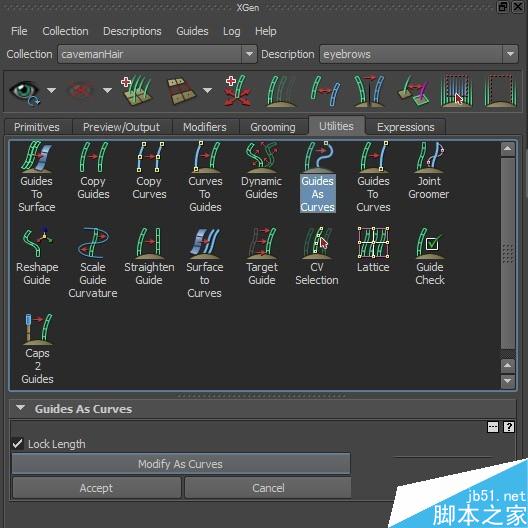The width and height of the screenshot is (528, 528).
Task: Click the empty cull-region box toolbar icon
Action: pyautogui.click(x=500, y=91)
